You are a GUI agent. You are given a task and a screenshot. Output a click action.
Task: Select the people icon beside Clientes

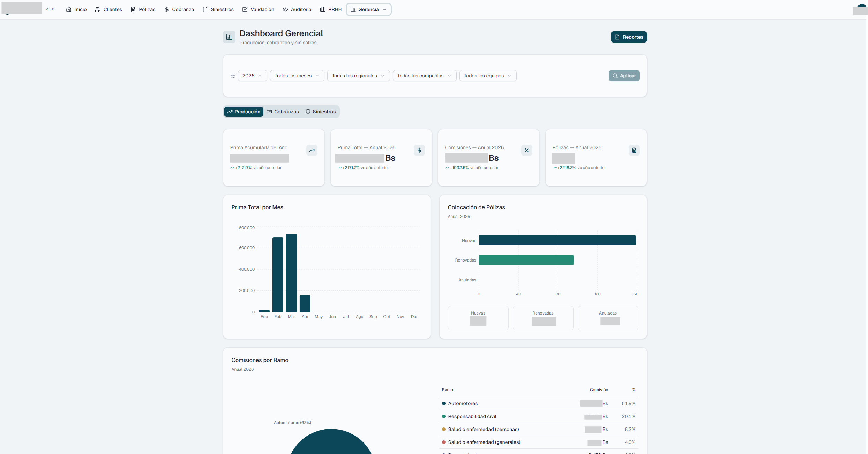coord(97,9)
